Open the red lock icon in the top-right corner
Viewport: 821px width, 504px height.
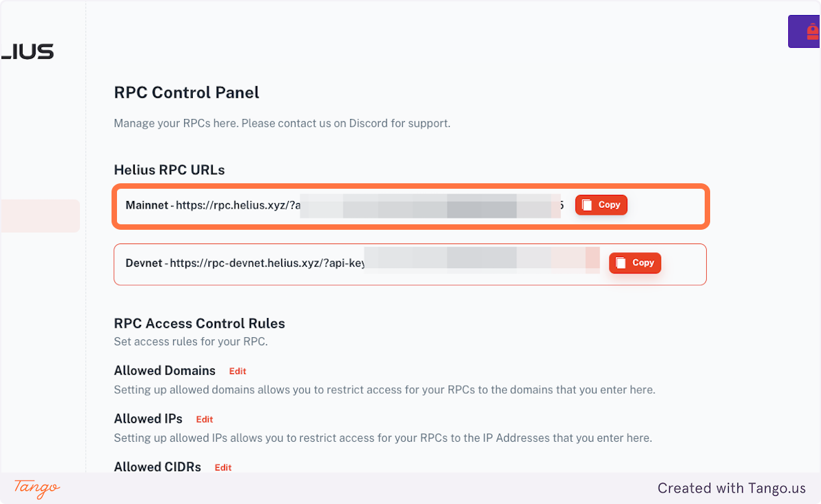click(812, 31)
